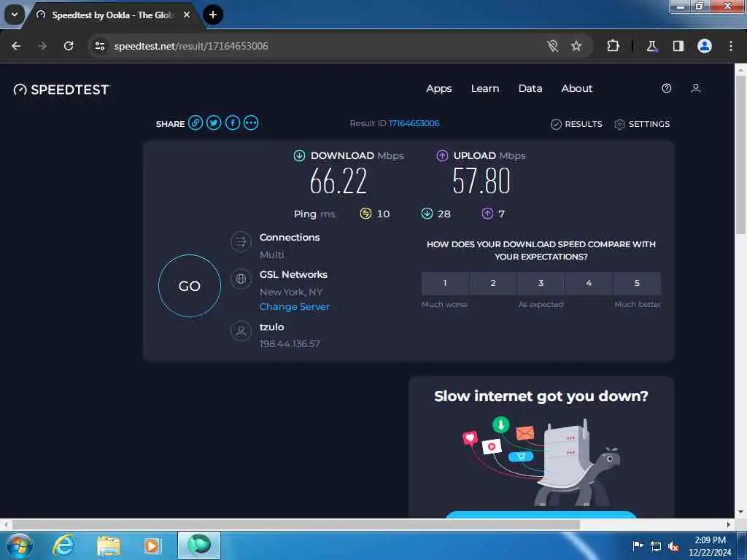Bookmark this page with the star icon
Screen dimensions: 747x560
coord(576,46)
